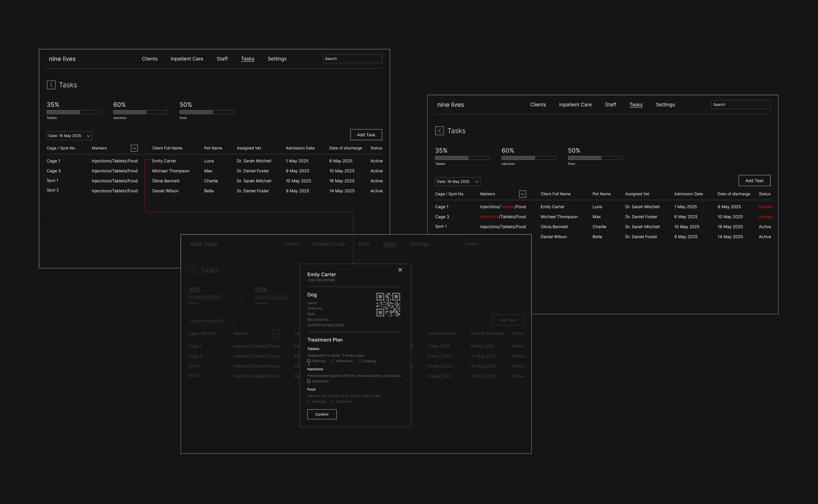Click Cage 3 in the left window table

pos(54,171)
